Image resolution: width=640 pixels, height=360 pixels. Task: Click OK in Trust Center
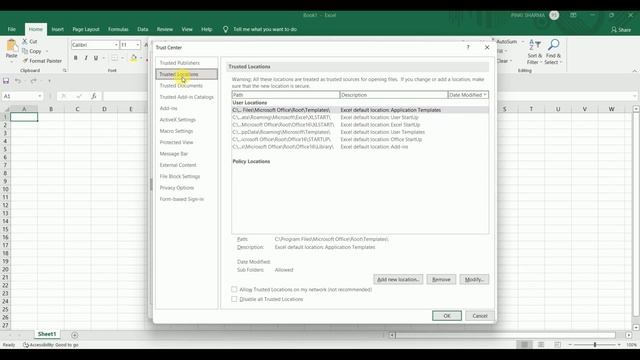click(447, 316)
